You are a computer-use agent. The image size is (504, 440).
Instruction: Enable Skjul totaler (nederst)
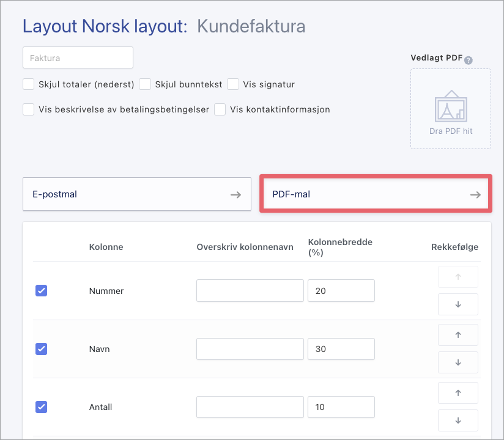coord(28,84)
